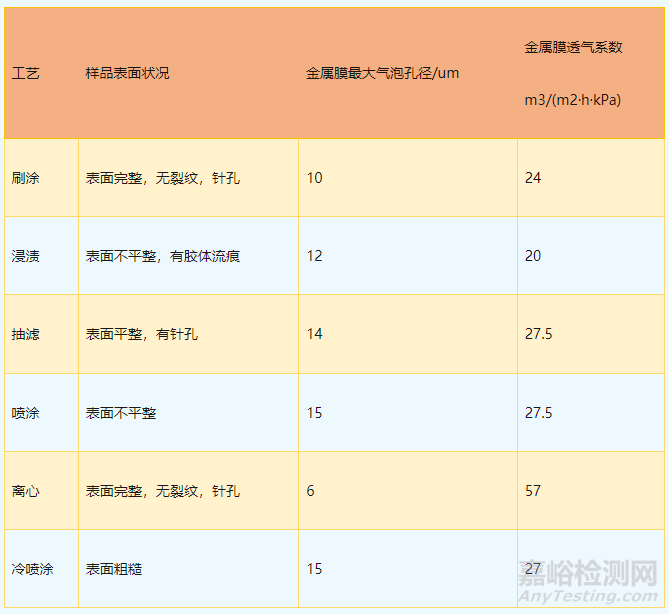Click the 表面粗糙 cell

coord(114,569)
